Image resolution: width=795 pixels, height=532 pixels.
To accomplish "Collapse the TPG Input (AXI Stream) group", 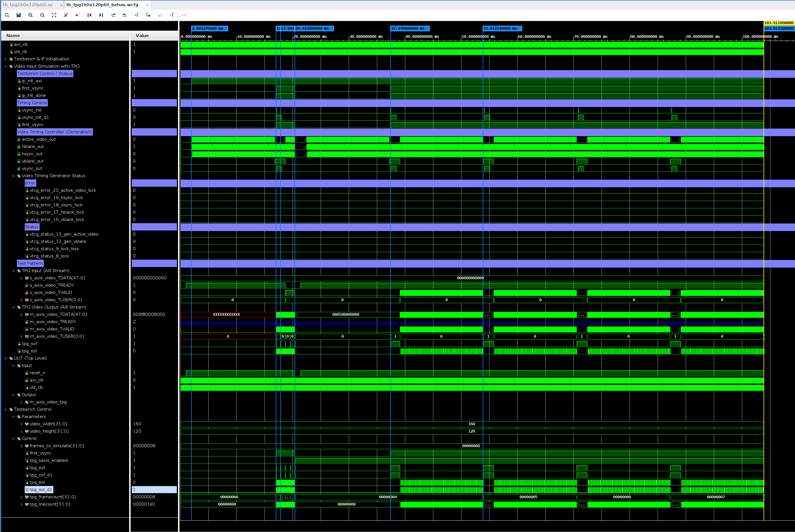I will pos(13,271).
